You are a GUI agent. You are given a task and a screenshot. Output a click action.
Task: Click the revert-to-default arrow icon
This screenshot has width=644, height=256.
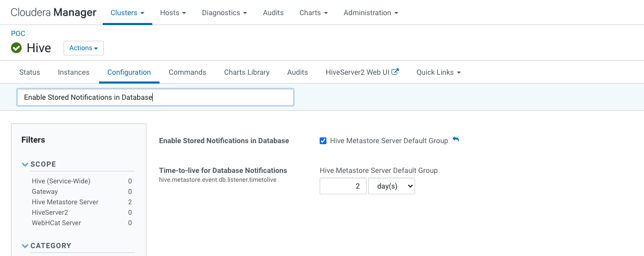pos(456,140)
